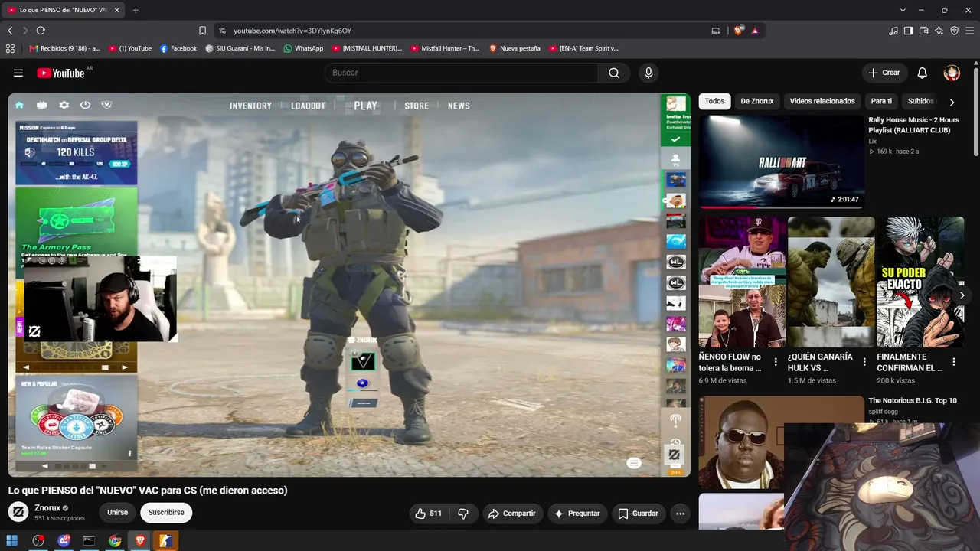Viewport: 980px width, 551px height.
Task: Click the Unirse button
Action: pos(117,513)
